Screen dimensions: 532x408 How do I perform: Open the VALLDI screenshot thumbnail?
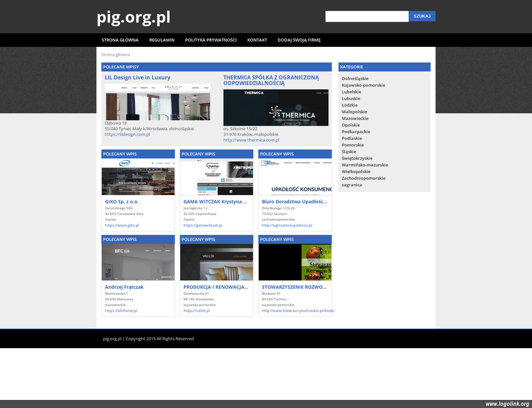click(x=217, y=262)
